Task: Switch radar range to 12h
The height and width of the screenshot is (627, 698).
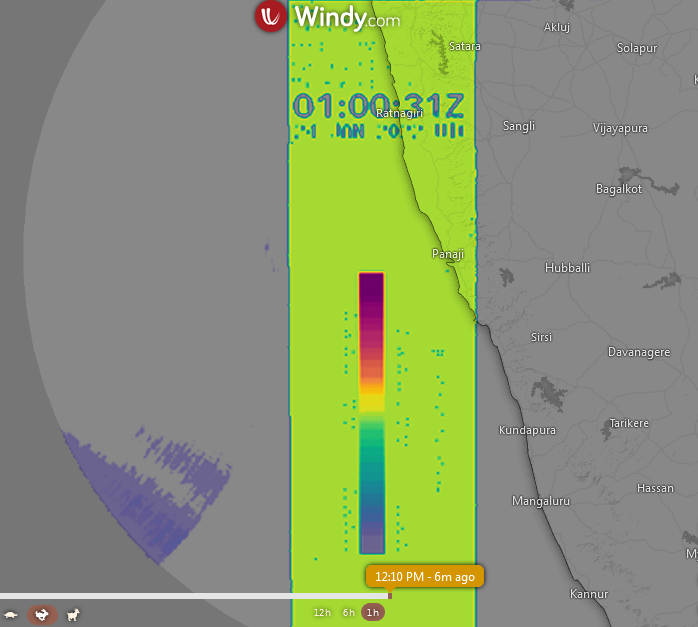Action: coord(322,613)
